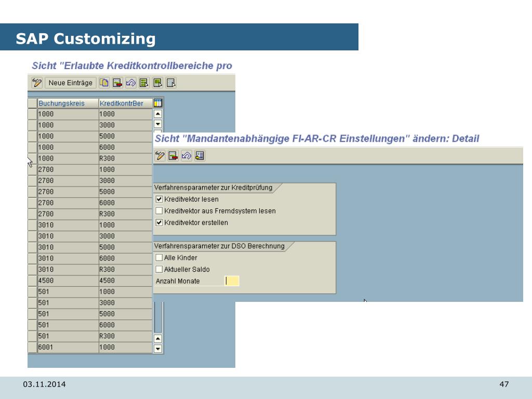Viewport: 532px width, 399px height.
Task: Click Buchungskreis 4500 cell
Action: (68, 281)
